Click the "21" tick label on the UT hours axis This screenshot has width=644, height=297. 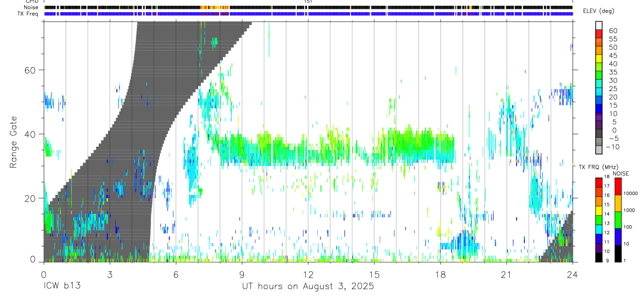point(506,274)
